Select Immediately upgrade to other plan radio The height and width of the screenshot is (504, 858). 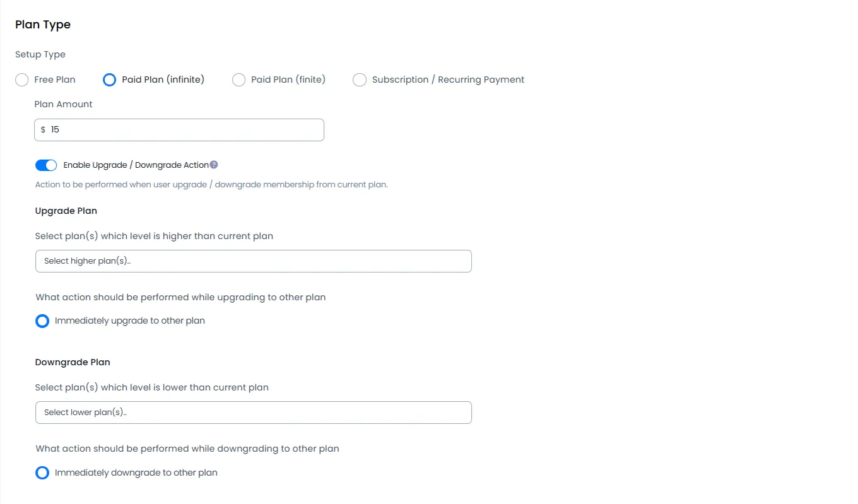(42, 321)
